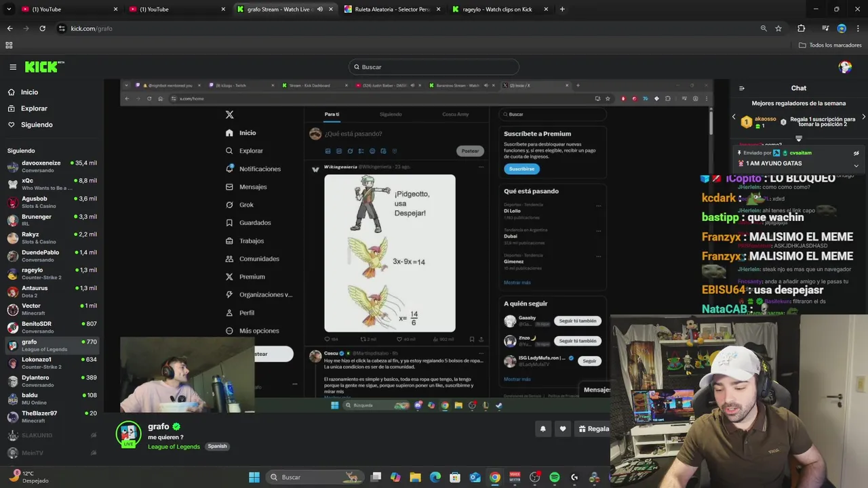Viewport: 868px width, 488px height.
Task: Open Chrome extensions puzzle icon
Action: pos(802,28)
